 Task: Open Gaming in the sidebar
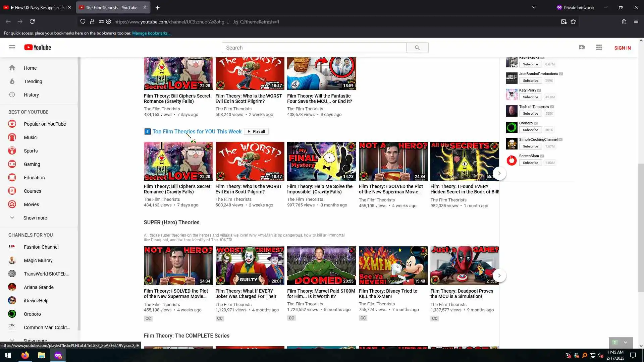[x=32, y=164]
